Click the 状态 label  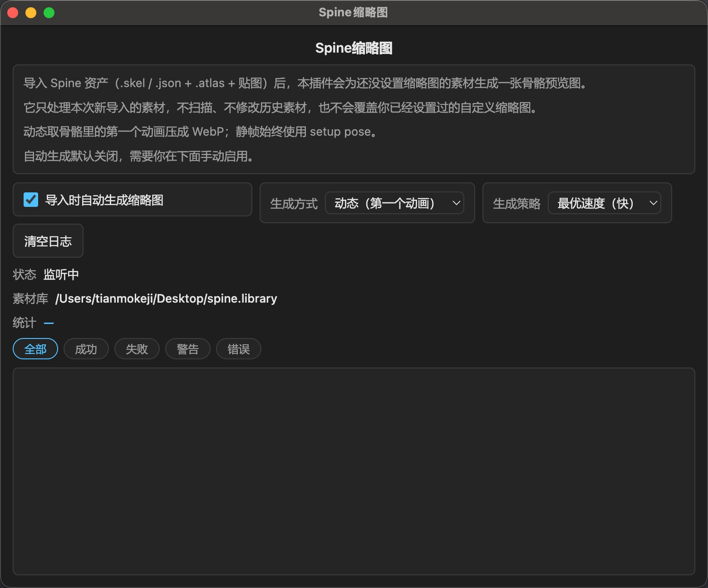pyautogui.click(x=25, y=274)
